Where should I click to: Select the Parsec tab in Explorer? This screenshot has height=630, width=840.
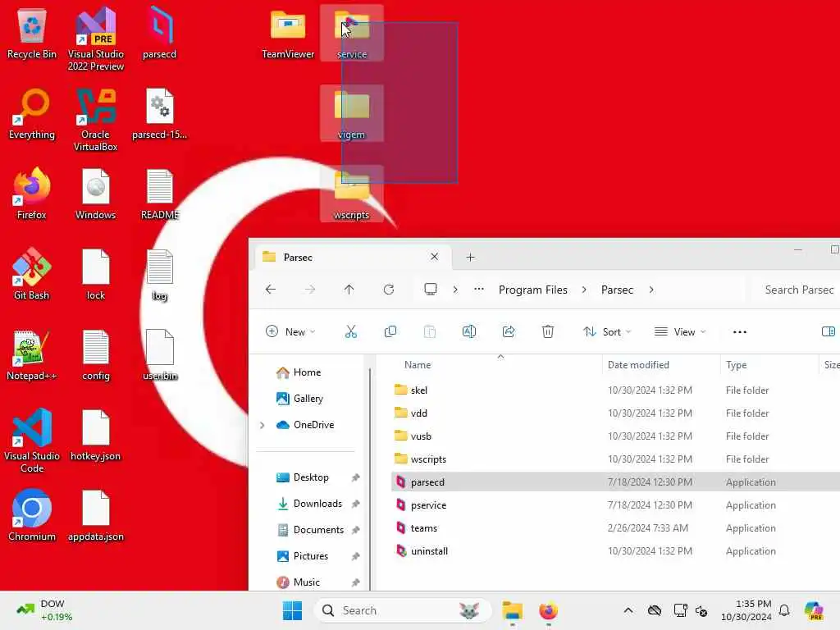point(353,257)
